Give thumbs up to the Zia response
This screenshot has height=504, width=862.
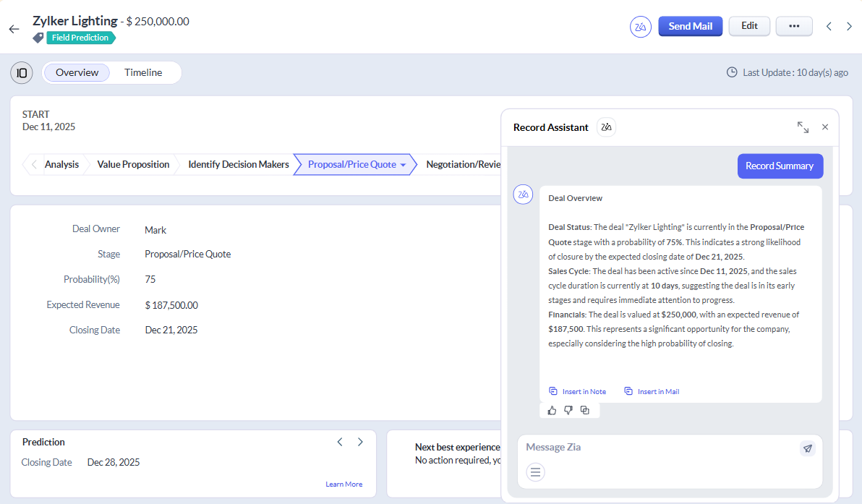(x=552, y=410)
